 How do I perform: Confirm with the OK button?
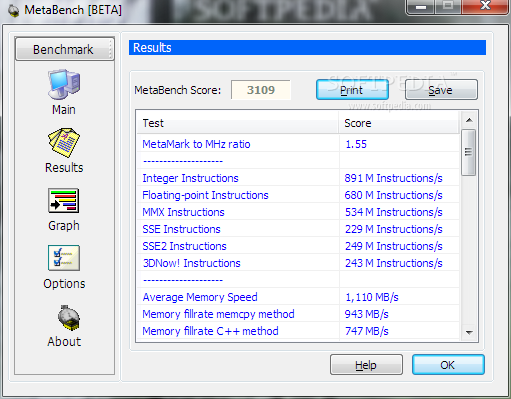tap(448, 365)
